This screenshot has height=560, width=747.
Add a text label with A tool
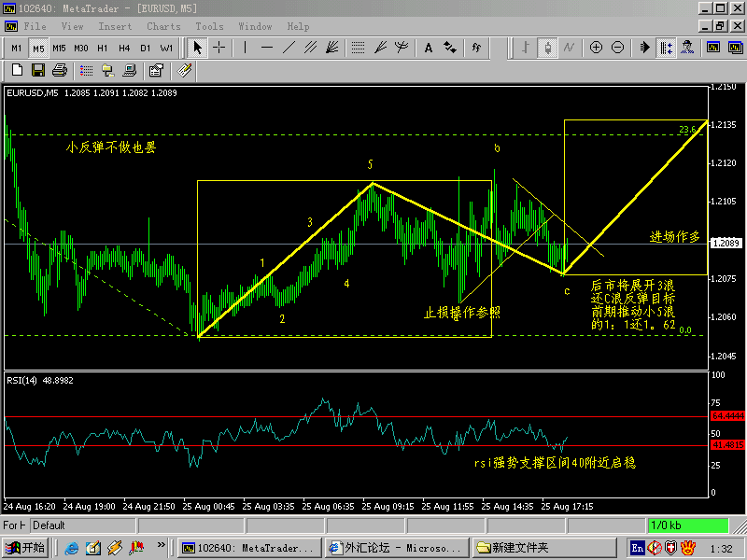click(429, 48)
